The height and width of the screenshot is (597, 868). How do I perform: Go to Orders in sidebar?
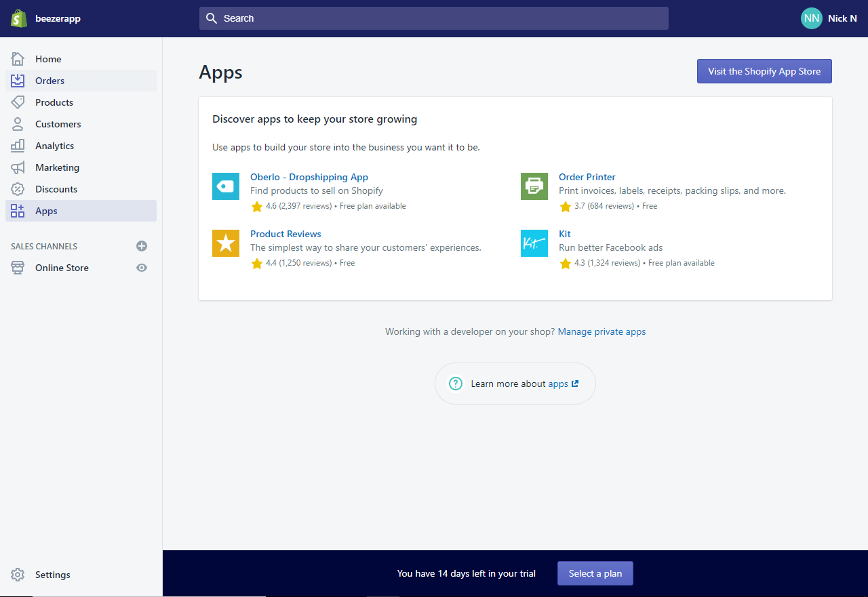(50, 81)
